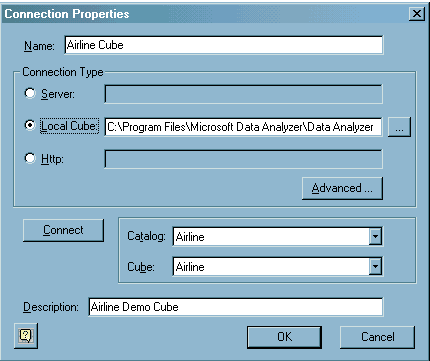Viewport: 430px width, 361px height.
Task: Click the browse ellipsis button for Local Cube
Action: pos(399,127)
